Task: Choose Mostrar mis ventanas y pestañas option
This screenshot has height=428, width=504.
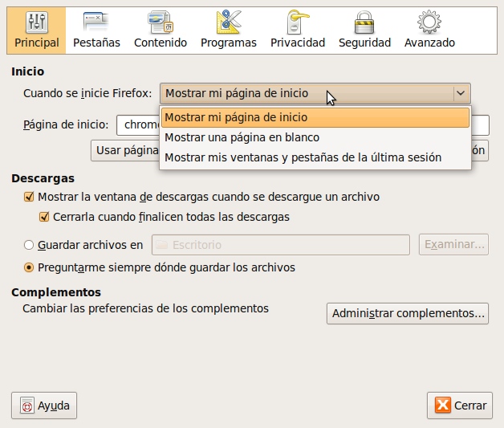Action: [303, 157]
